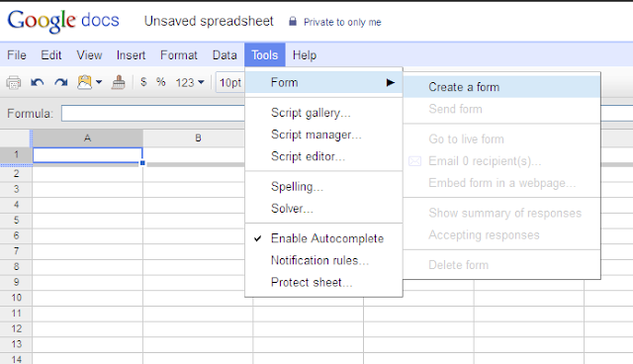This screenshot has height=364, width=633.
Task: Click into the Formula input field
Action: coord(153,114)
